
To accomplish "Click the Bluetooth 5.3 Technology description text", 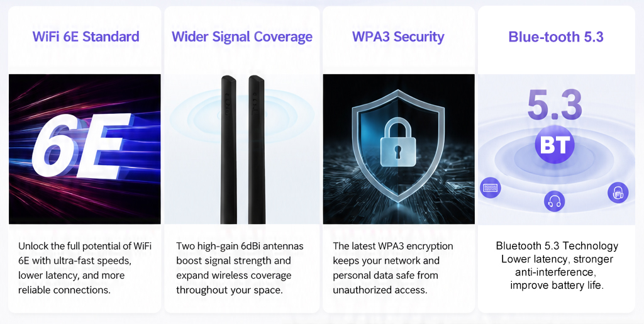I will click(x=557, y=265).
